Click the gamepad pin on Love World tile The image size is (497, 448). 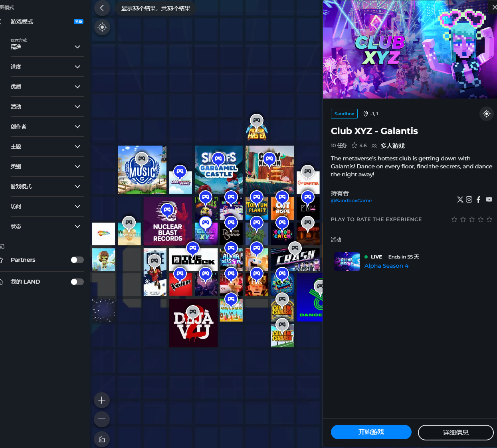129,223
